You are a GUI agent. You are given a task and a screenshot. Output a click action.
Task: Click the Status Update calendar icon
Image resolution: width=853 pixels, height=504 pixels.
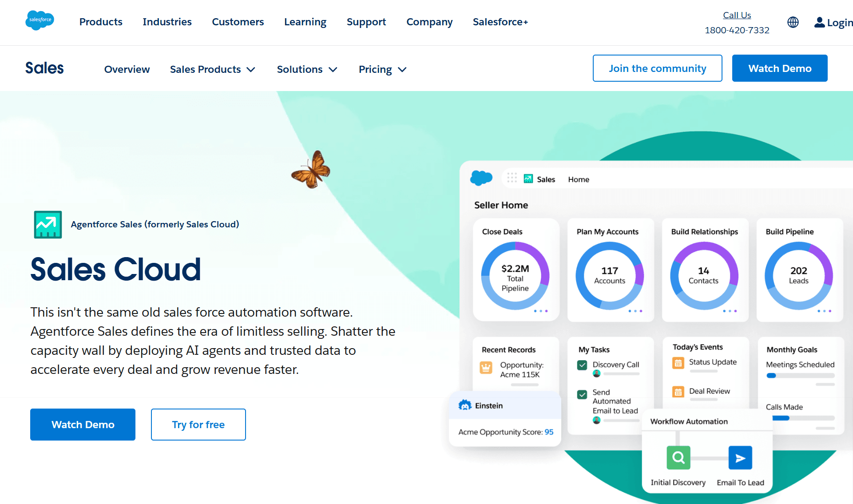(x=678, y=363)
